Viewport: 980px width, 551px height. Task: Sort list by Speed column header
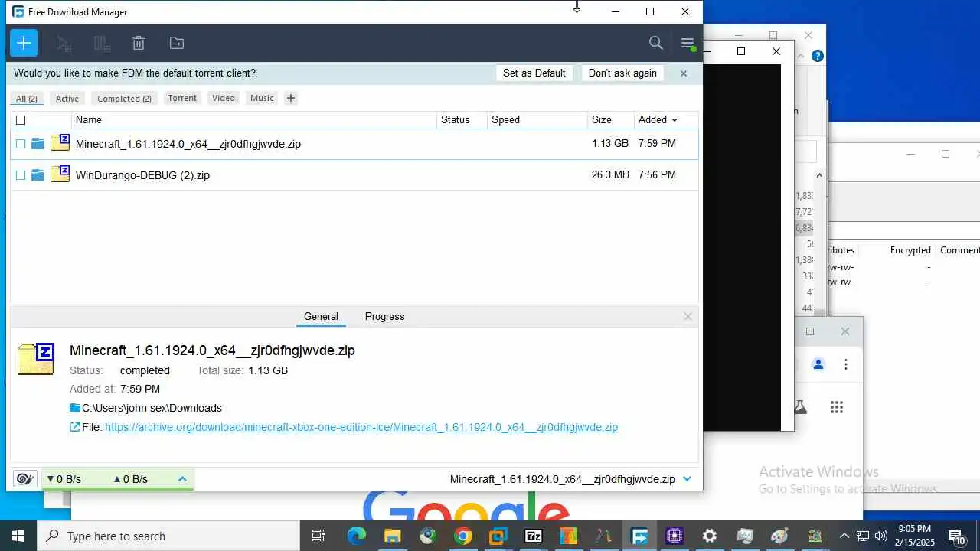tap(537, 120)
